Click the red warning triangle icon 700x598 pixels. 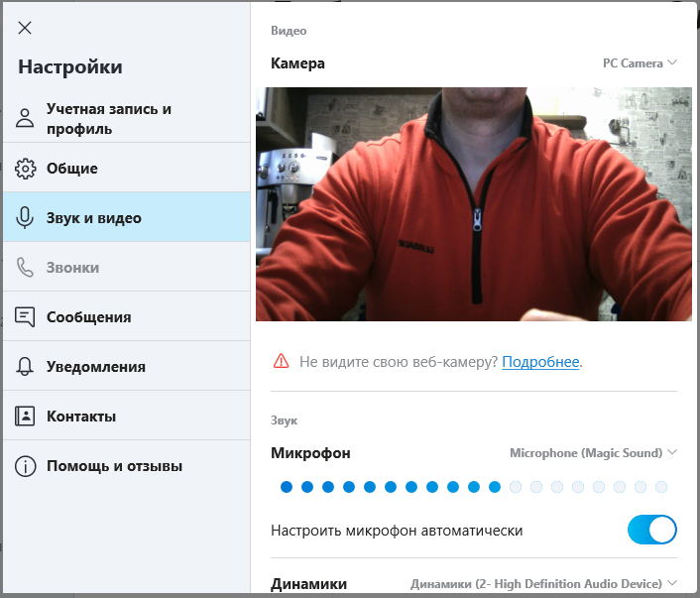point(281,361)
